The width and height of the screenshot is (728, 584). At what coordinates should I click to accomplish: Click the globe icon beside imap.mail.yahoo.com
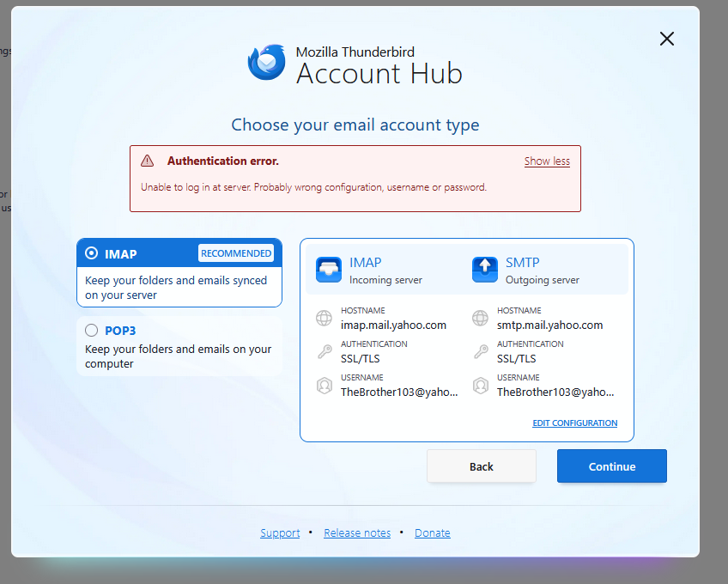(324, 319)
